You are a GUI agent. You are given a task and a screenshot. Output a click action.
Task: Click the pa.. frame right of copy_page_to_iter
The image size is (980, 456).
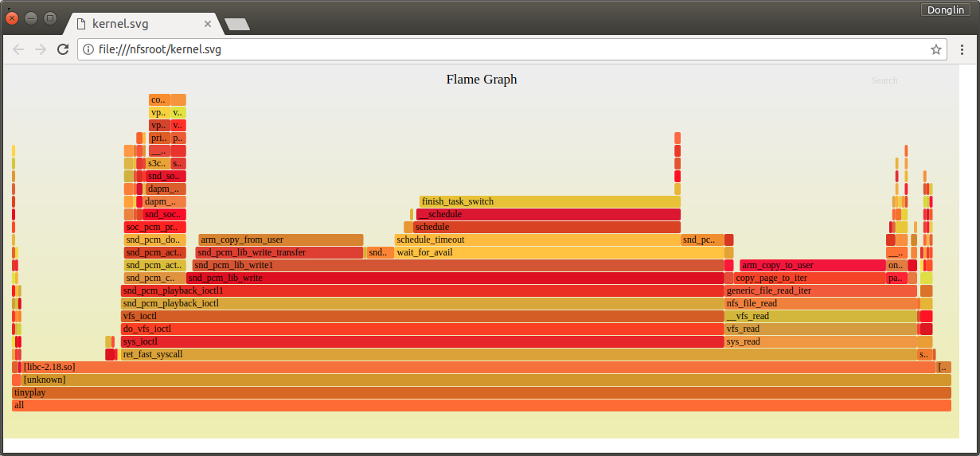tap(896, 278)
